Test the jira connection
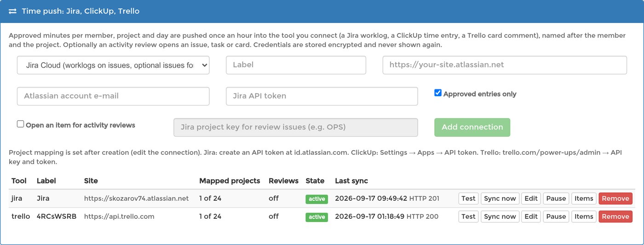This screenshot has height=245, width=644. (468, 198)
